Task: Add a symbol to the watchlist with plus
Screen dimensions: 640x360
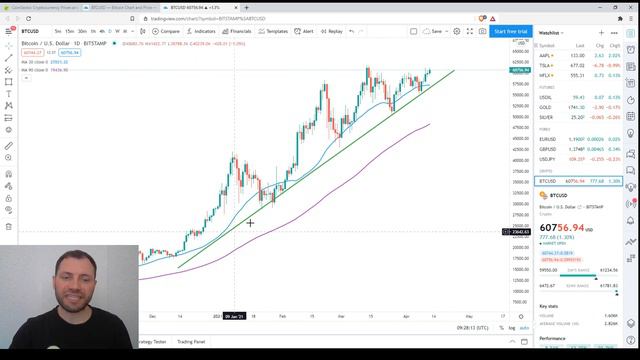Action: pos(601,33)
